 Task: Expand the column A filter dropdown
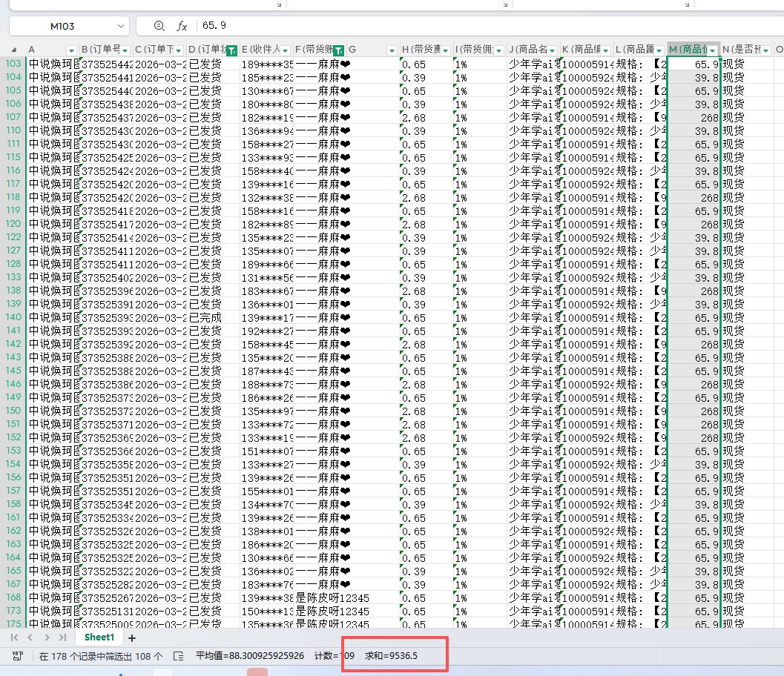point(71,50)
